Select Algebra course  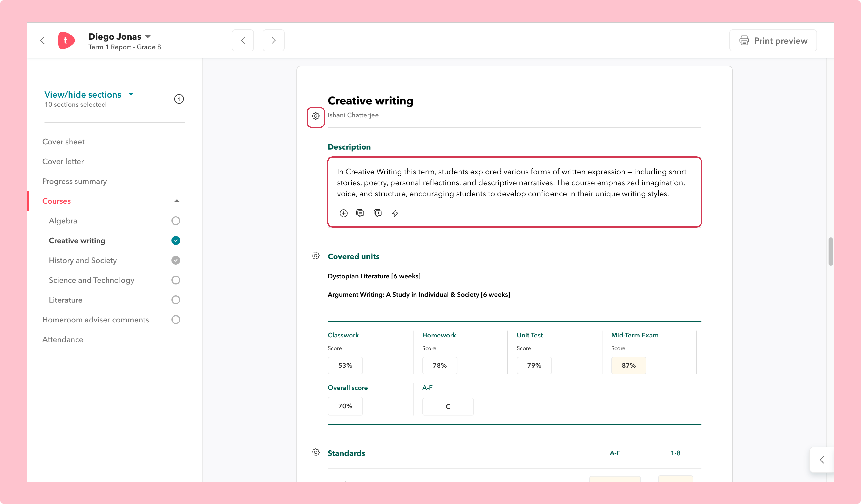click(63, 221)
